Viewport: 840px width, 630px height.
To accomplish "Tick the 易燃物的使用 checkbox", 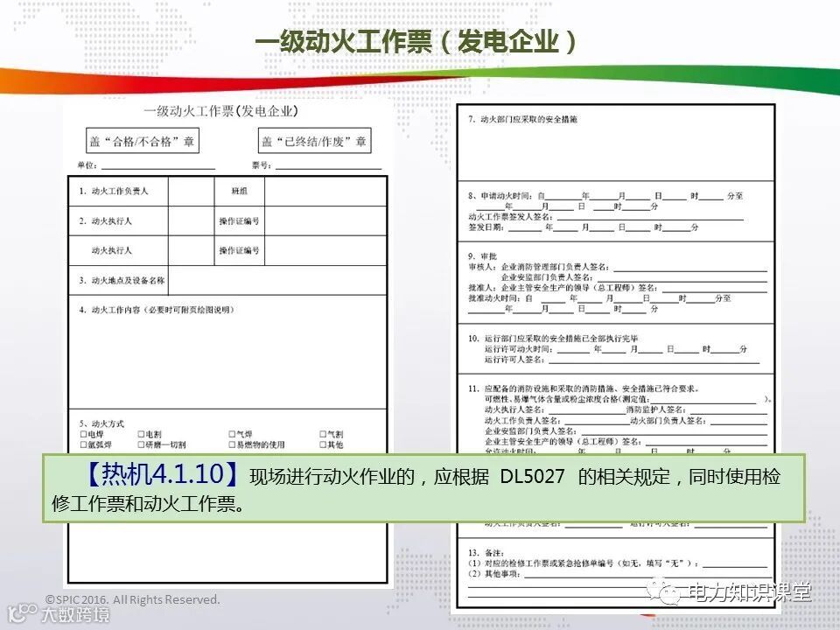I will pos(232,444).
